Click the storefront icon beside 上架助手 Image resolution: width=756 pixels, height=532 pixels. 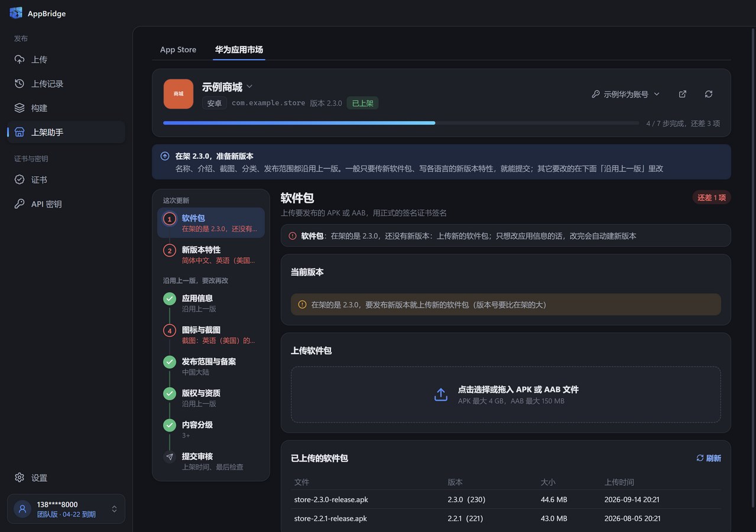click(20, 132)
